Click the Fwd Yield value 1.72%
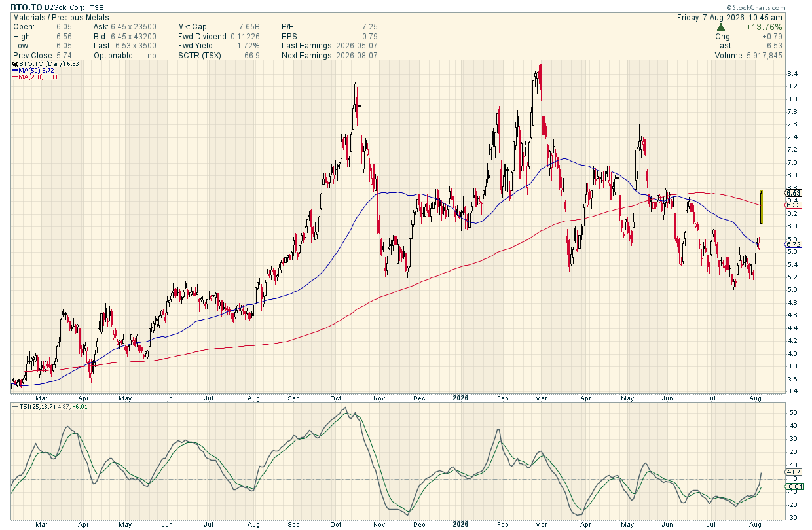This screenshot has width=812, height=530. pyautogui.click(x=248, y=46)
